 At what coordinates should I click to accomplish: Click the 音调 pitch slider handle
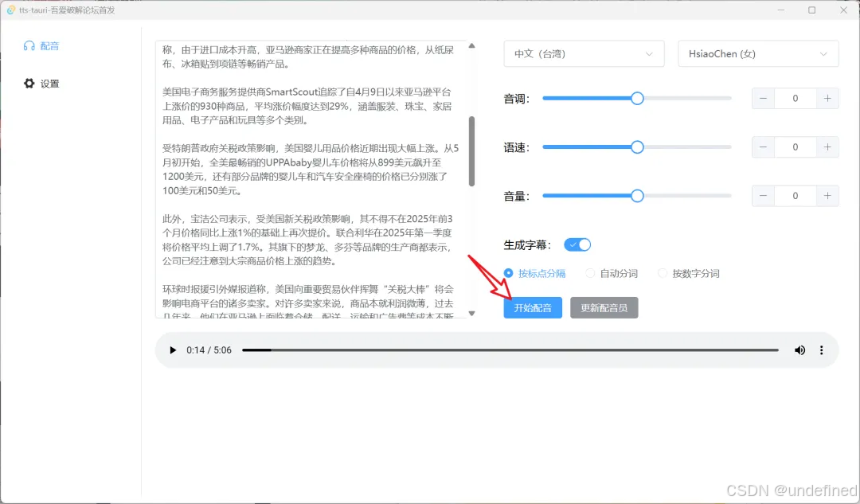[637, 98]
